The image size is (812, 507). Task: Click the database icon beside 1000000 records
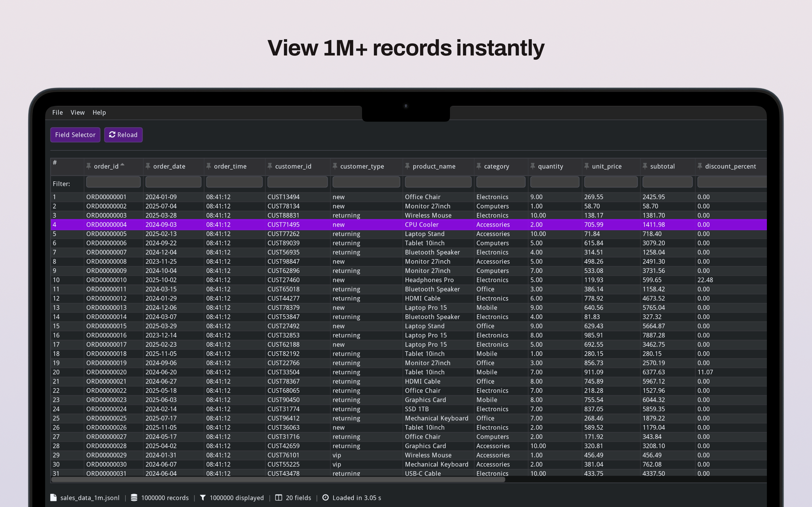[x=134, y=498]
